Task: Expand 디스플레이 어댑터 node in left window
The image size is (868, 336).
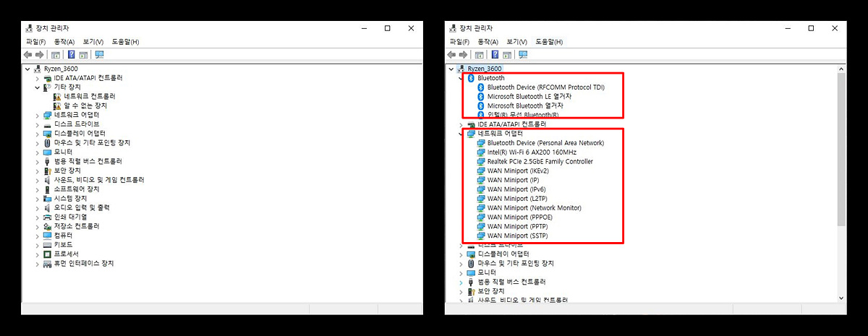Action: tap(38, 134)
